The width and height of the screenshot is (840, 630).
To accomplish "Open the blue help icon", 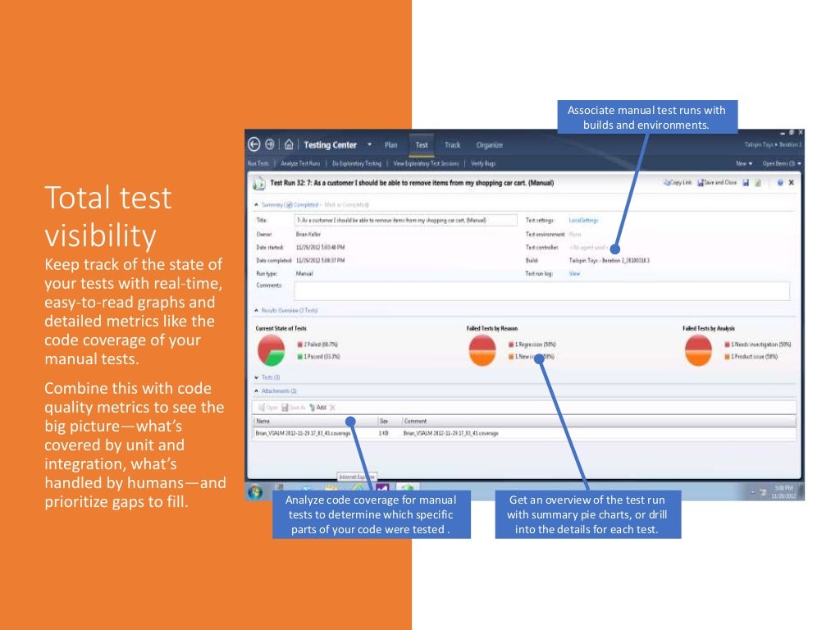I will [x=780, y=183].
